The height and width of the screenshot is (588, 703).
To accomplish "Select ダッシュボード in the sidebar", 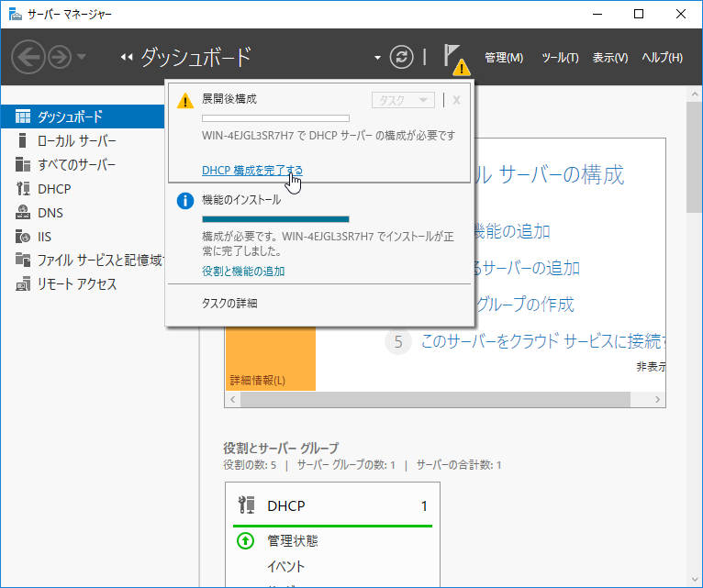I will [83, 116].
